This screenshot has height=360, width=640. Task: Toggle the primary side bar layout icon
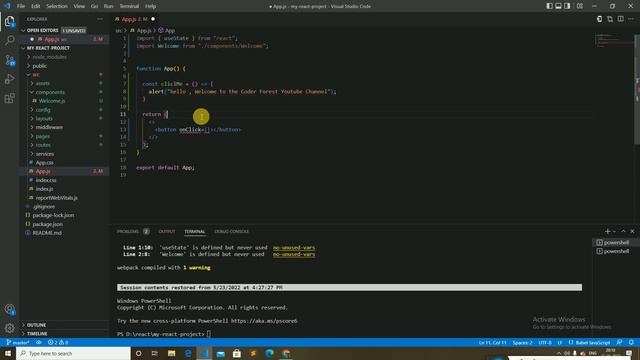point(549,6)
